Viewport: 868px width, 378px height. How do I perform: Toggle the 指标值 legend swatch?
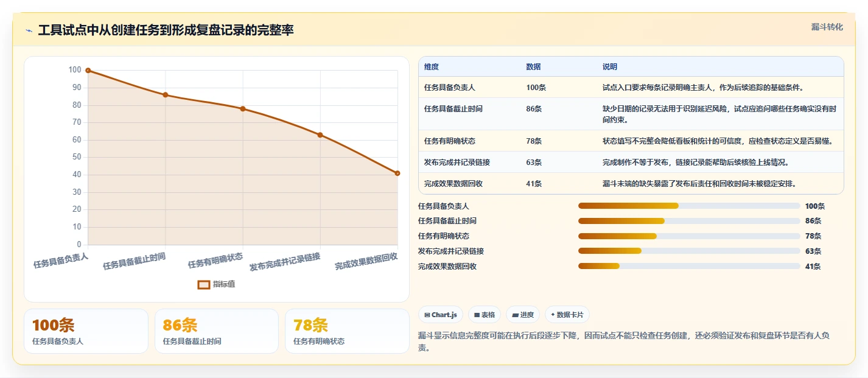click(204, 284)
